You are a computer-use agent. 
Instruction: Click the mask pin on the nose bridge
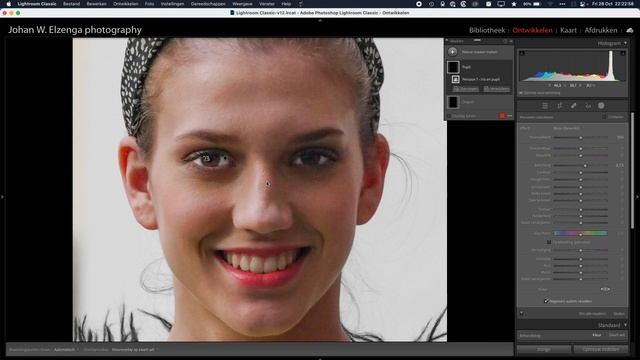268,184
